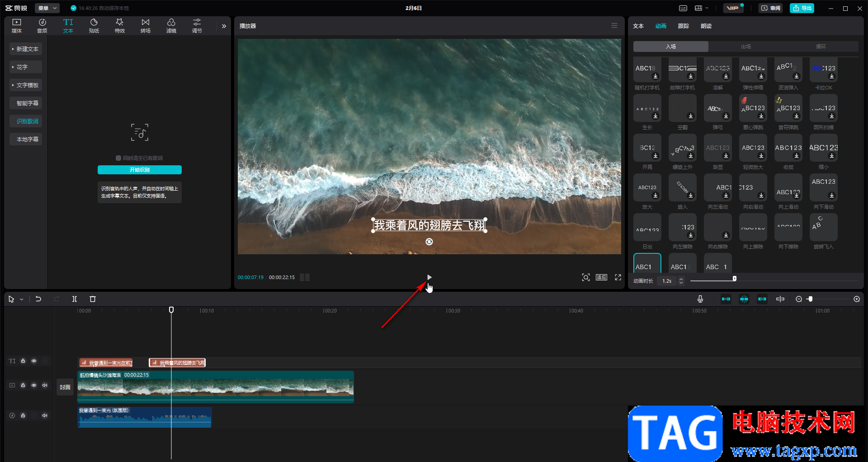Toggle the auto-snap button in timeline toolbar
Screen dimensions: 868x462
[x=744, y=299]
